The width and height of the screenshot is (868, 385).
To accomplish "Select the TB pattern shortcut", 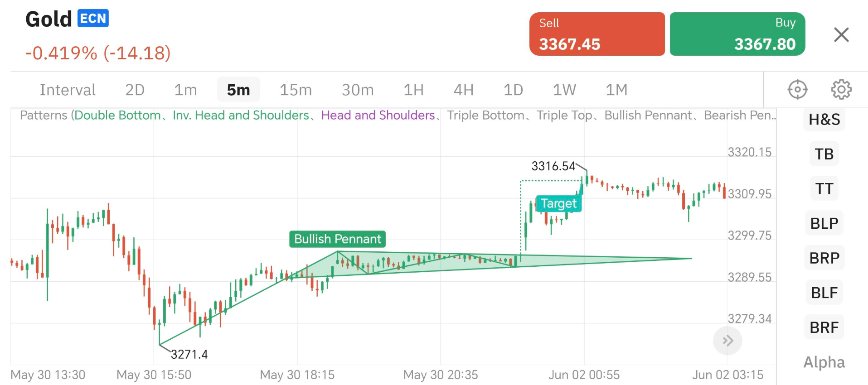I will coord(824,154).
